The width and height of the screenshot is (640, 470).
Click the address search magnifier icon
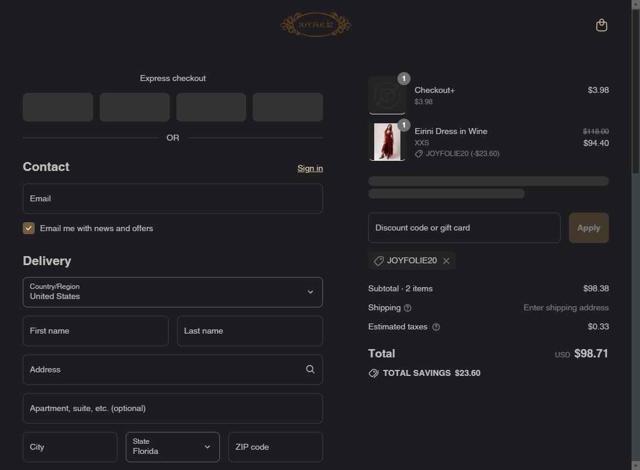[x=310, y=369]
